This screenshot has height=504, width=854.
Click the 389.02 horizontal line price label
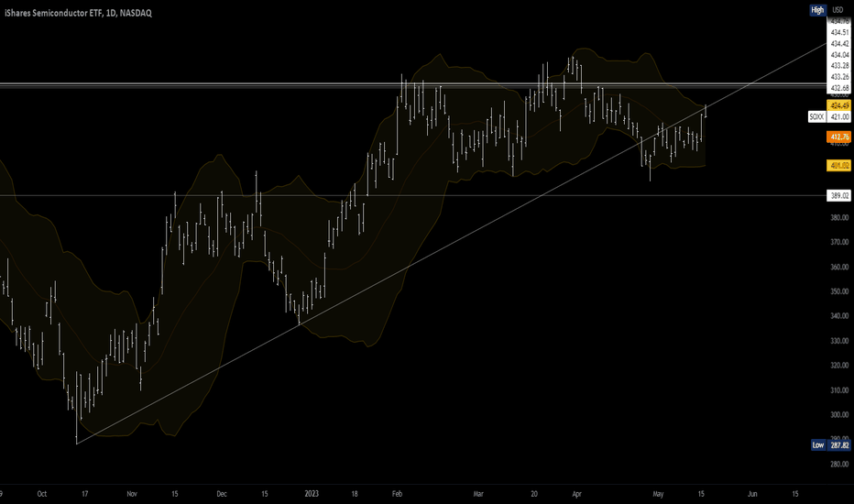(839, 195)
